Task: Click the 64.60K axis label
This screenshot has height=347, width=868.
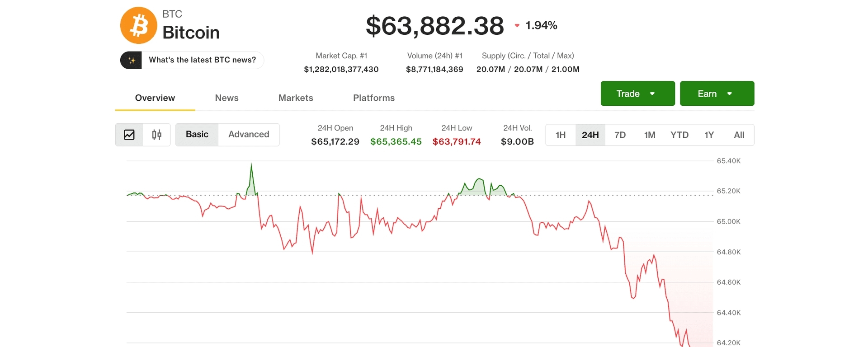Action: click(x=729, y=282)
